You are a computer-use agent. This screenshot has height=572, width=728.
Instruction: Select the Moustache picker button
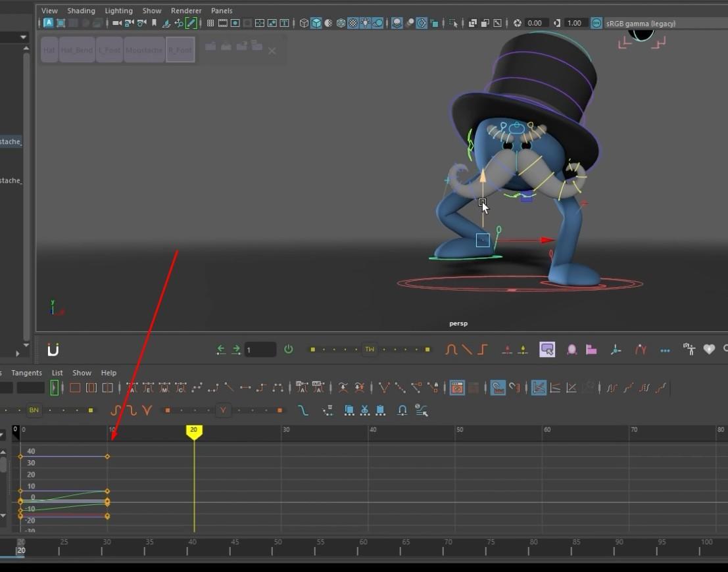144,50
